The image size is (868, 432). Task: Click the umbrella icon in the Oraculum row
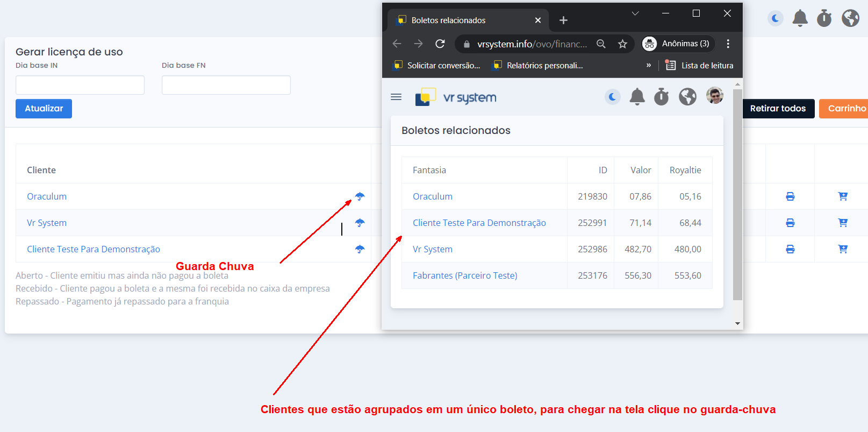tap(360, 196)
